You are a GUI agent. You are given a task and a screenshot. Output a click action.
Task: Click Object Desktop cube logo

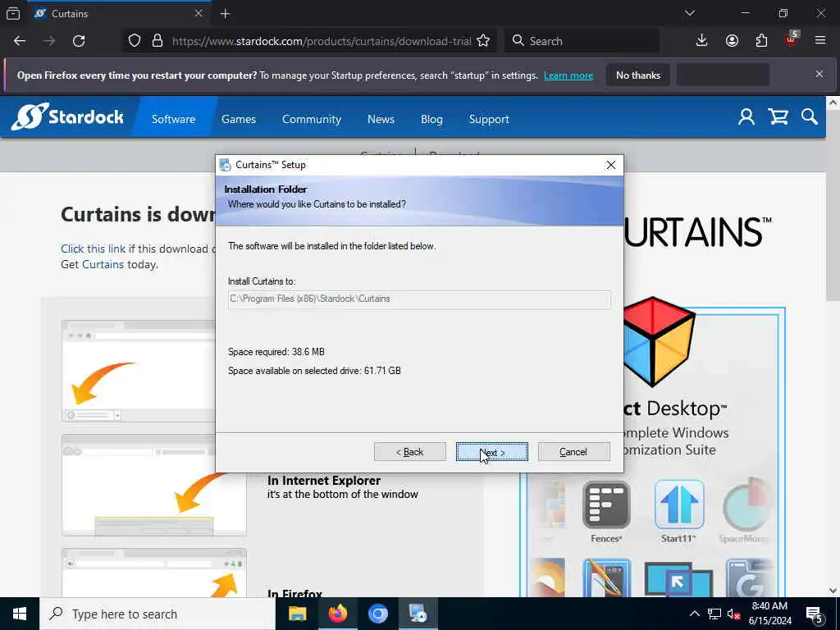(x=657, y=340)
